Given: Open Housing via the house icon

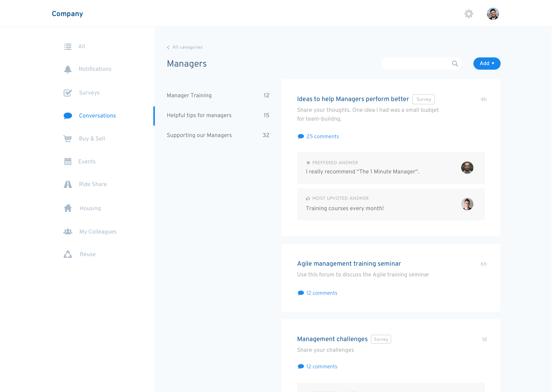Looking at the screenshot, I should tap(68, 208).
